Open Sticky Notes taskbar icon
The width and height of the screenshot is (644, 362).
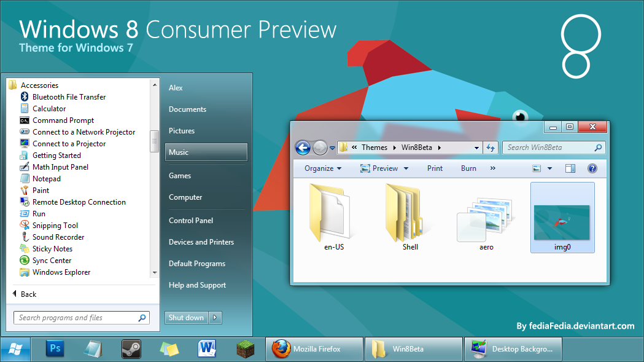(x=169, y=349)
